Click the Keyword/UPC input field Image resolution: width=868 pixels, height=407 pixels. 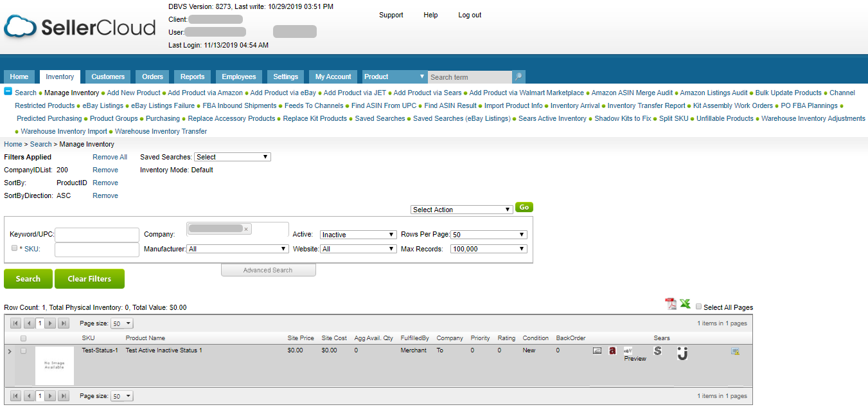pos(97,235)
